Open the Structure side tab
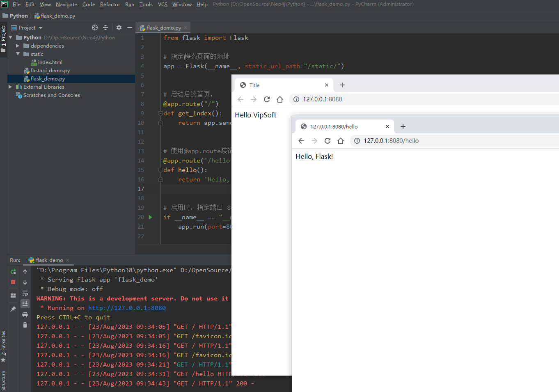 point(3,381)
